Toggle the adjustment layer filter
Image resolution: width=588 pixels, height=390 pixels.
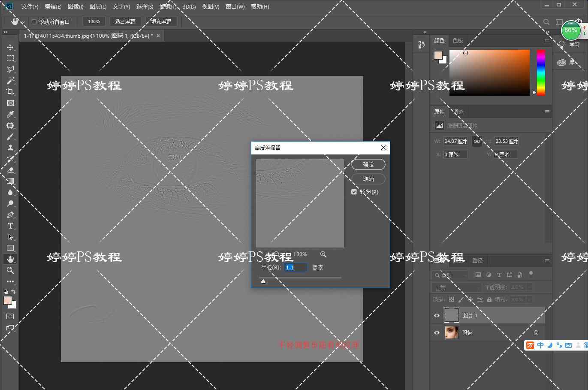pos(488,275)
